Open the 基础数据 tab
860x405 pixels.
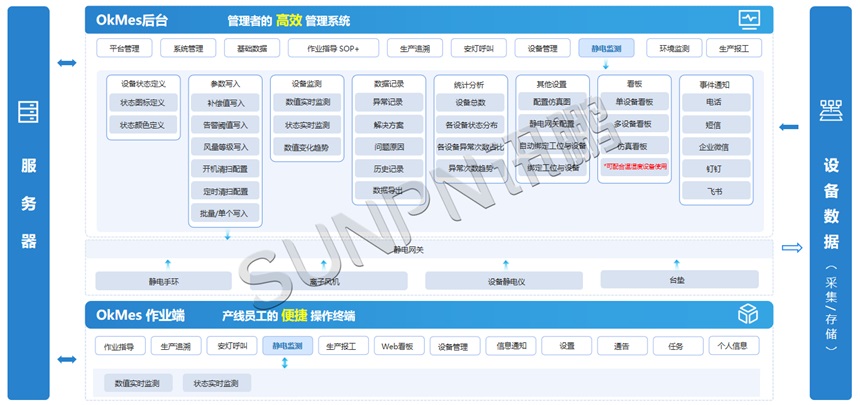coord(252,48)
